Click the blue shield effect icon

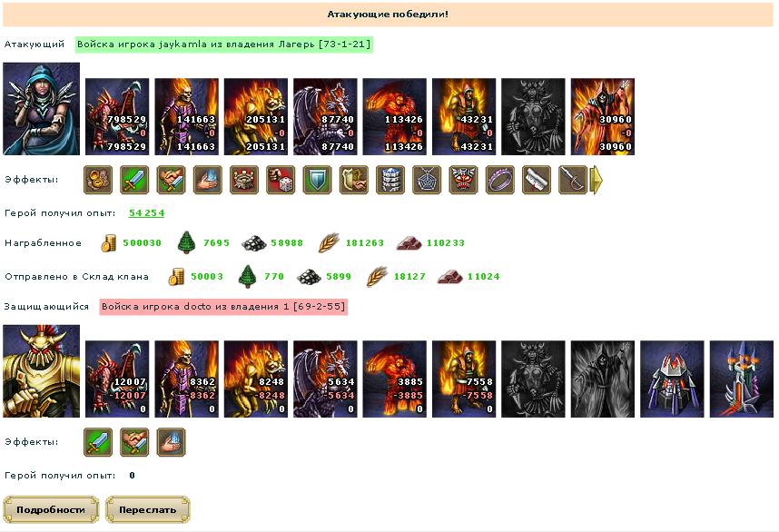317,180
